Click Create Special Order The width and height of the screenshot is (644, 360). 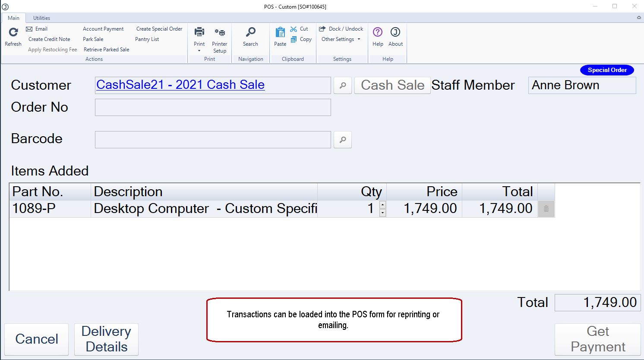tap(159, 29)
